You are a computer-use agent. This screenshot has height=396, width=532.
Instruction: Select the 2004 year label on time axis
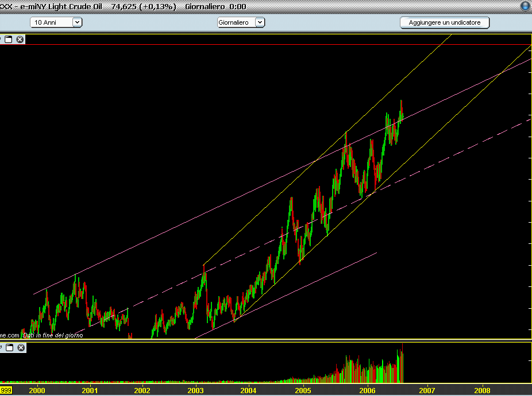coord(248,391)
